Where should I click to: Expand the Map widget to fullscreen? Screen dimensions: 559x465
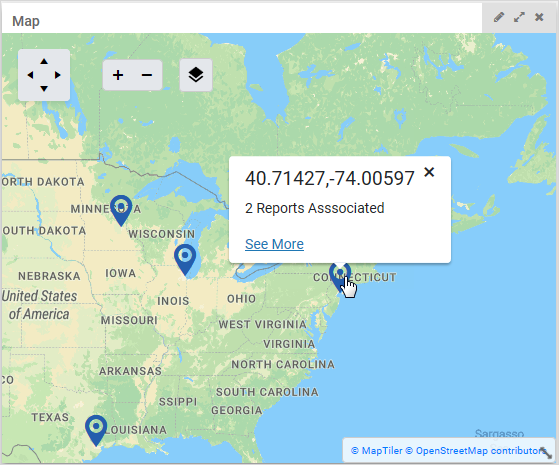(519, 17)
